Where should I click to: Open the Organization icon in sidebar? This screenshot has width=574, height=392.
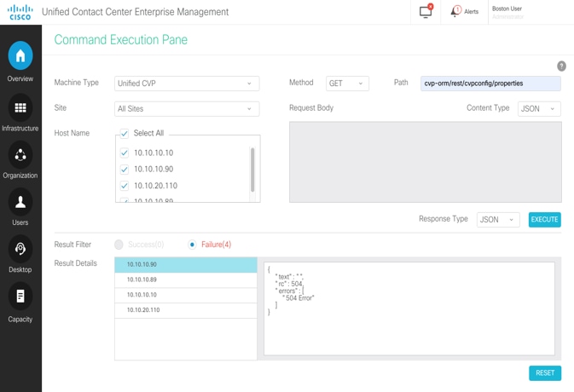[20, 155]
